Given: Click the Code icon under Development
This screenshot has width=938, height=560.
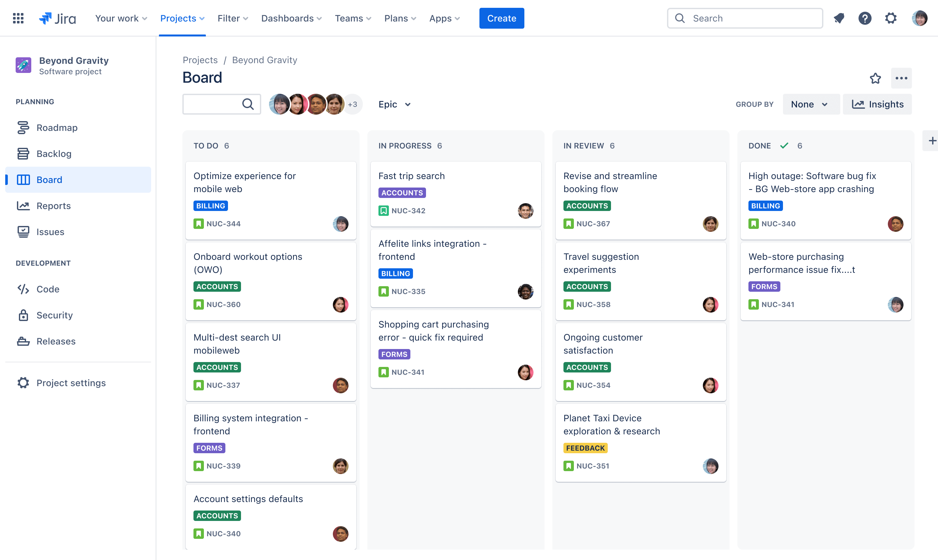Looking at the screenshot, I should click(x=23, y=289).
